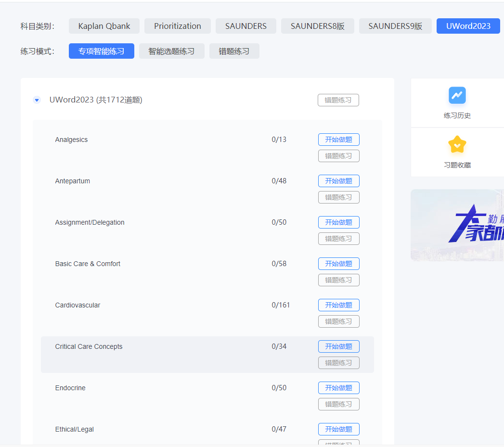
Task: Start Endocrine questions with 开始做题
Action: 339,388
